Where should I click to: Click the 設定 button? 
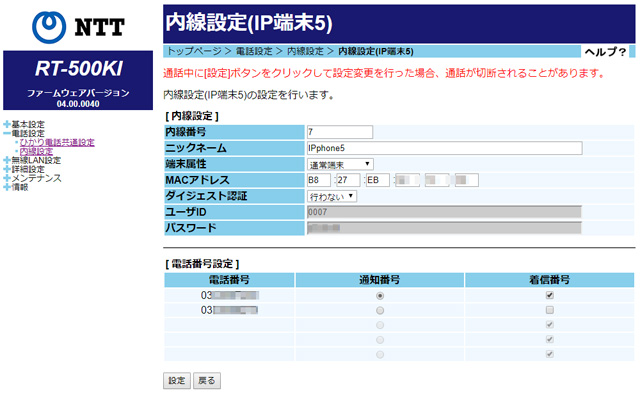[x=177, y=380]
